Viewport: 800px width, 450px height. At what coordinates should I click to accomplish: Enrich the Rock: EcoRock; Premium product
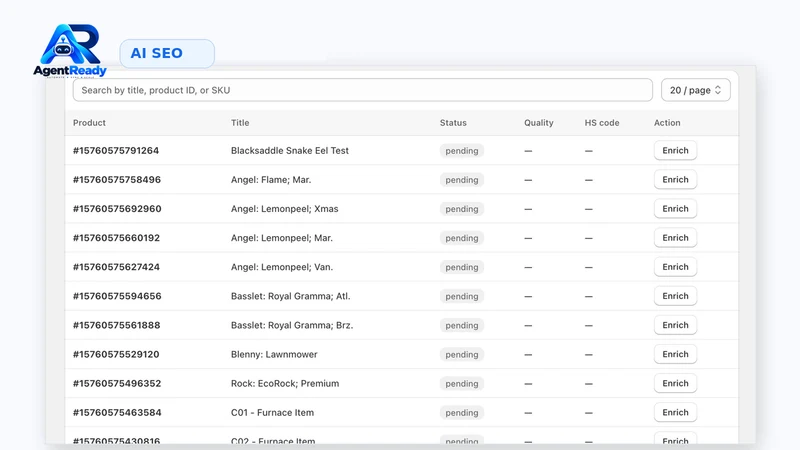676,383
